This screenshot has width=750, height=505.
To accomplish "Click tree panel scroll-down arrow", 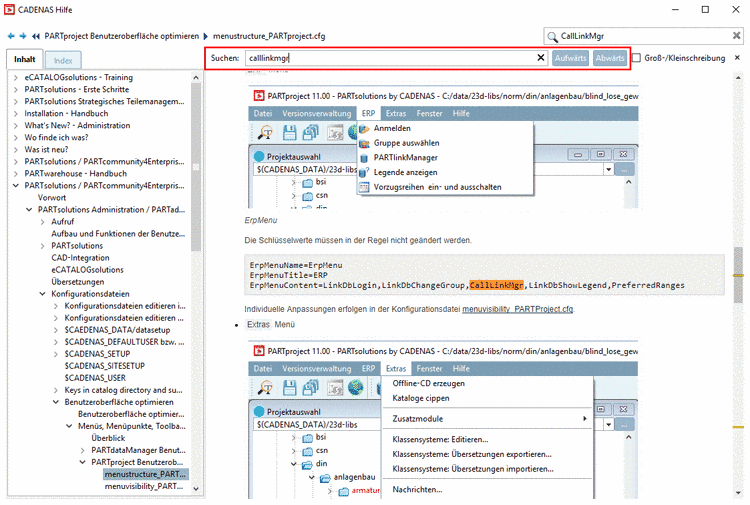I will [196, 489].
